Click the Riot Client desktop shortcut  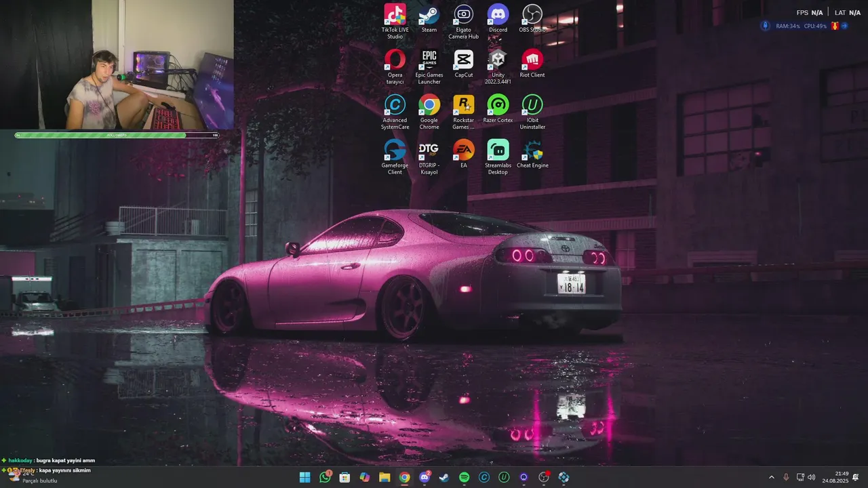point(532,63)
